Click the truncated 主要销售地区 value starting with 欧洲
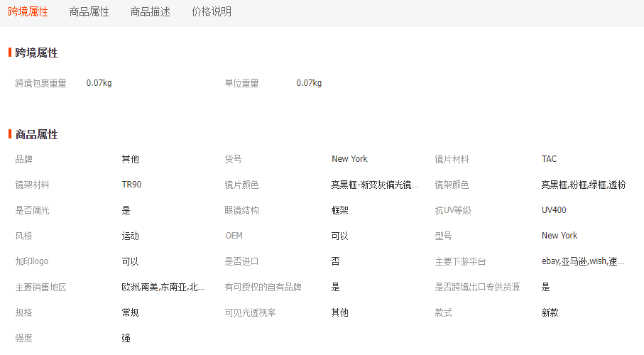The height and width of the screenshot is (355, 644). tap(163, 287)
